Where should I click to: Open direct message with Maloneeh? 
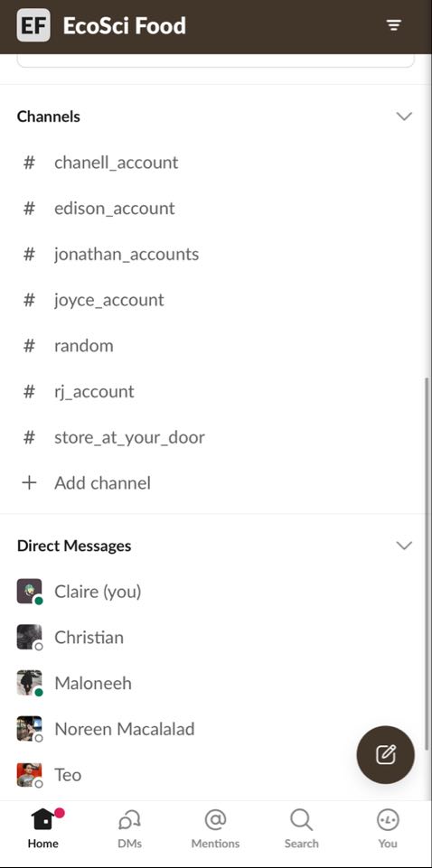pyautogui.click(x=216, y=683)
